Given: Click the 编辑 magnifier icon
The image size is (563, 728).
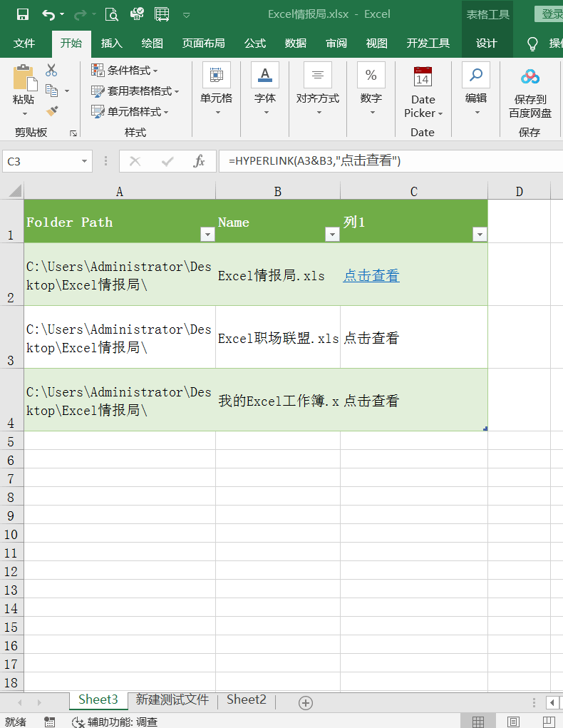Looking at the screenshot, I should 476,75.
